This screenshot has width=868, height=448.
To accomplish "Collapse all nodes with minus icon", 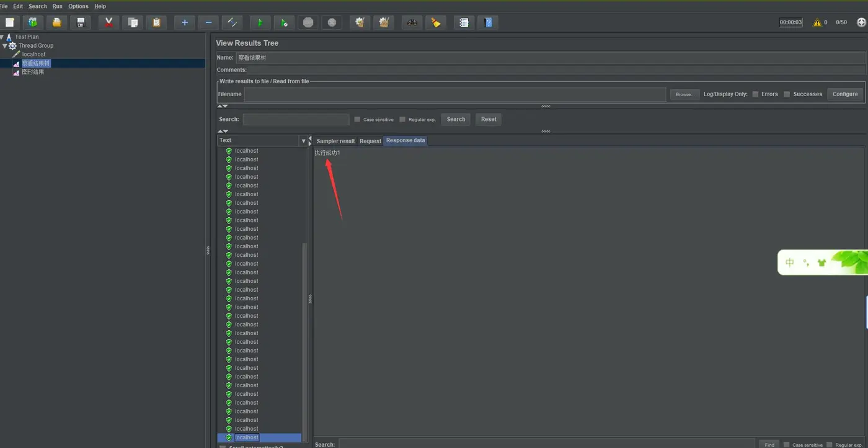I will 208,22.
